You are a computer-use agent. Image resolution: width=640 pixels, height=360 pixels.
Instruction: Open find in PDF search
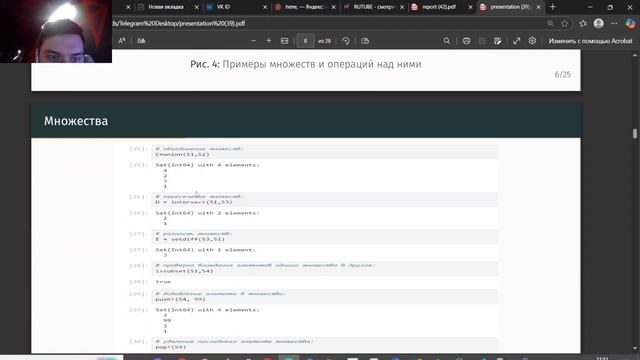click(447, 41)
